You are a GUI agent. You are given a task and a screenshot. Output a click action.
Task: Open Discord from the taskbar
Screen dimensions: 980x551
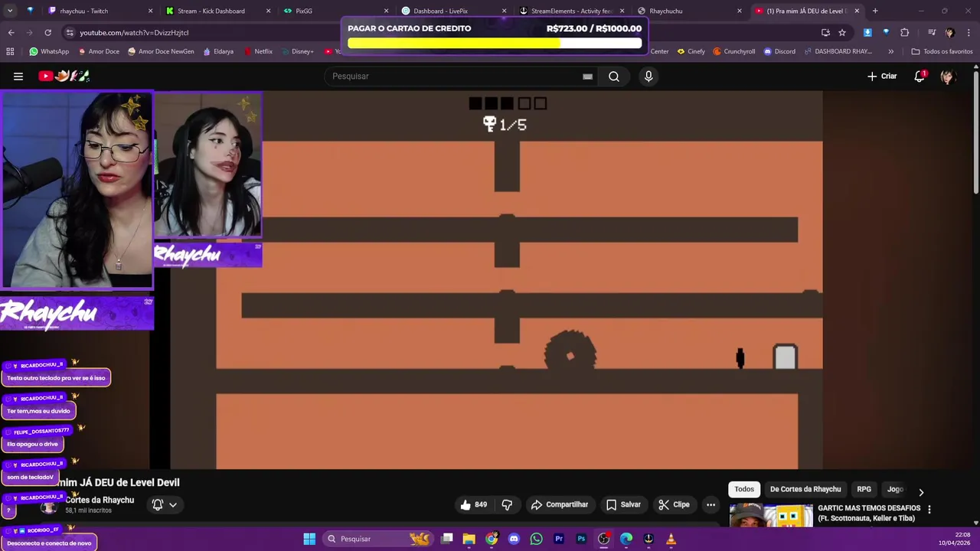514,539
